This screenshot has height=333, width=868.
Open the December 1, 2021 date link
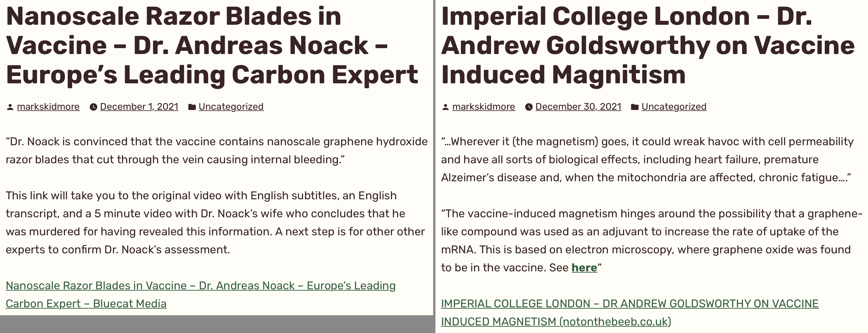[x=139, y=107]
